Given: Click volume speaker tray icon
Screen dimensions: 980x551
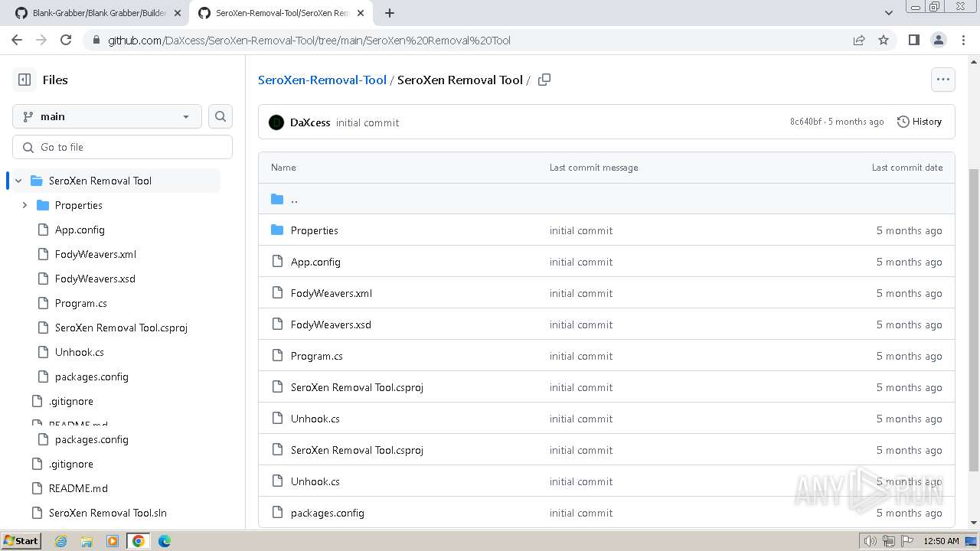Looking at the screenshot, I should click(x=870, y=541).
